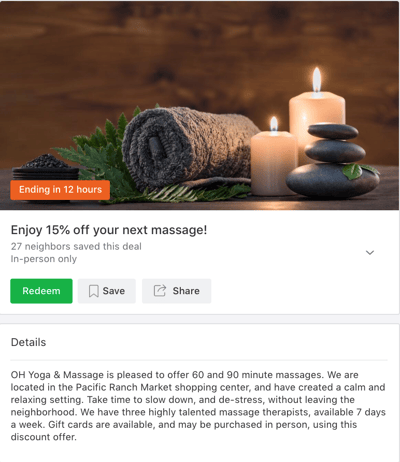Click the share arrow icon
Screen dimensions: 400x462
160,291
